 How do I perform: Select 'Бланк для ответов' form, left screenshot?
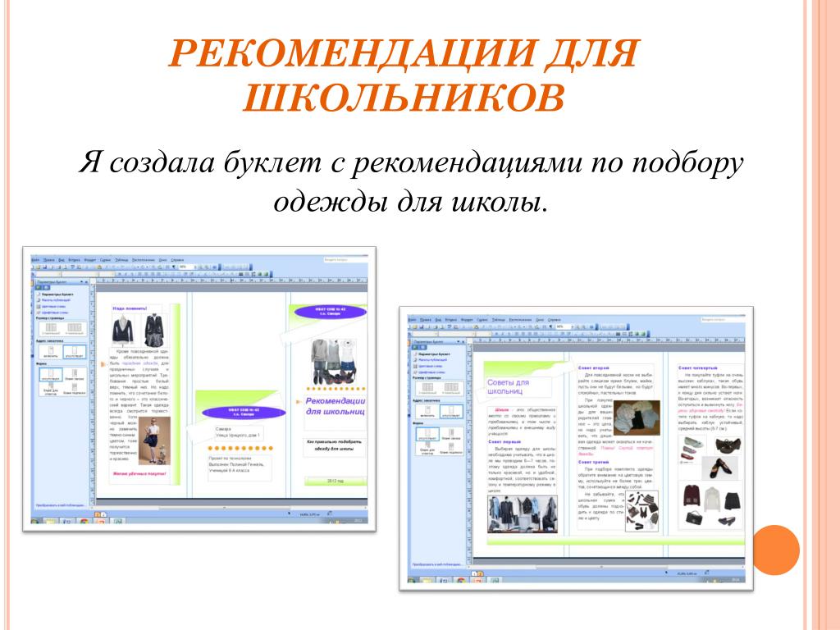tap(51, 389)
